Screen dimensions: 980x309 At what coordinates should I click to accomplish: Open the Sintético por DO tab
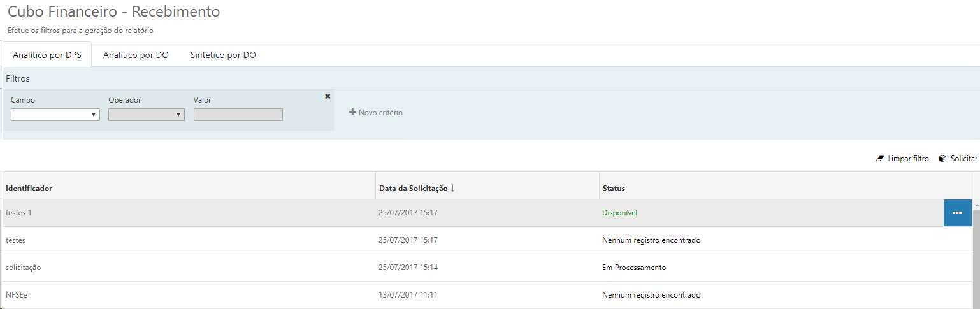click(223, 55)
